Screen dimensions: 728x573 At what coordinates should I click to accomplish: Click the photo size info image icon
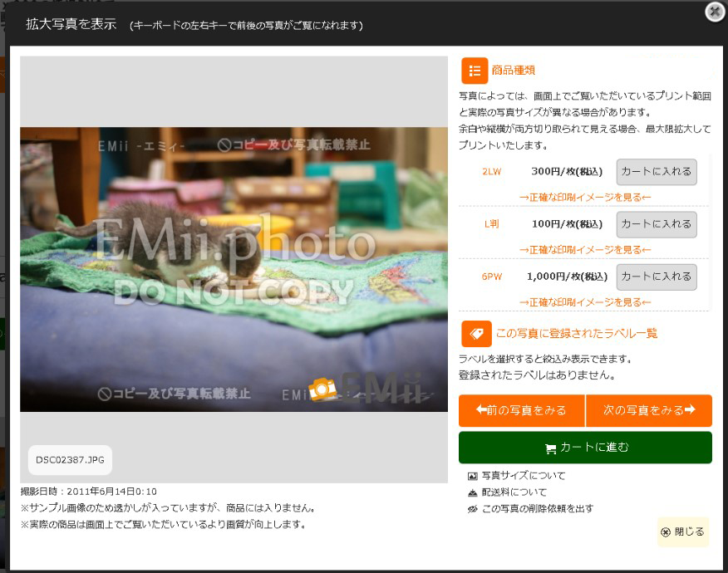[473, 476]
